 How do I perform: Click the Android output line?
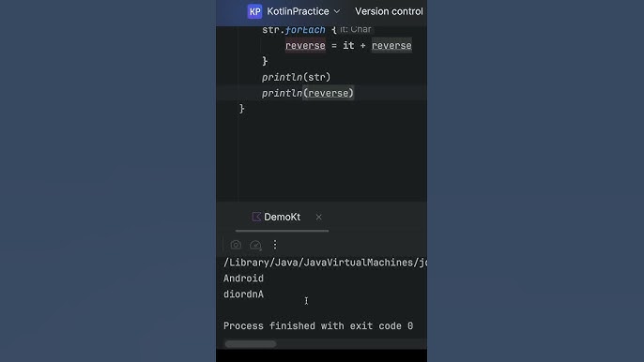243,279
